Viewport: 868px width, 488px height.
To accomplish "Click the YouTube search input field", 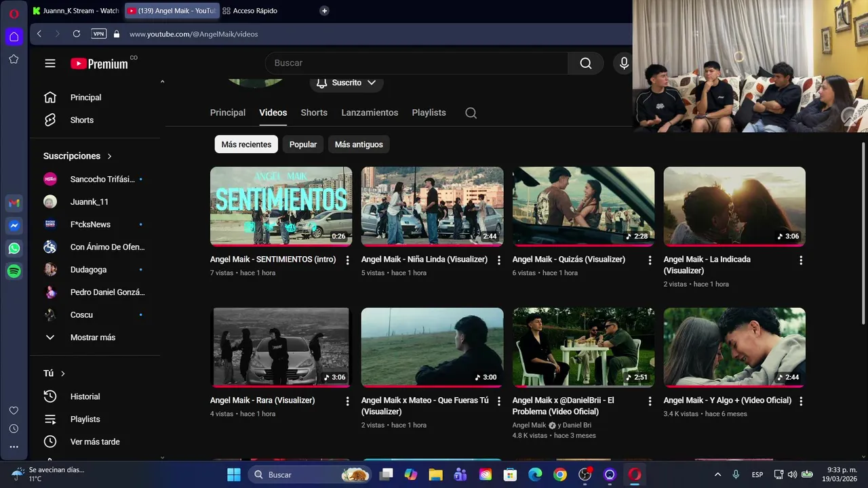I will 416,63.
